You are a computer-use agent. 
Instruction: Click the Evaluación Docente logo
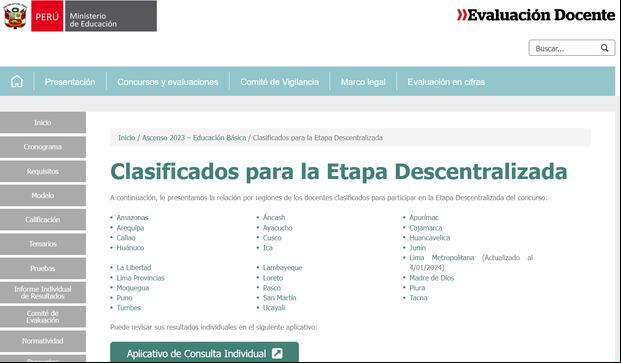click(x=536, y=15)
